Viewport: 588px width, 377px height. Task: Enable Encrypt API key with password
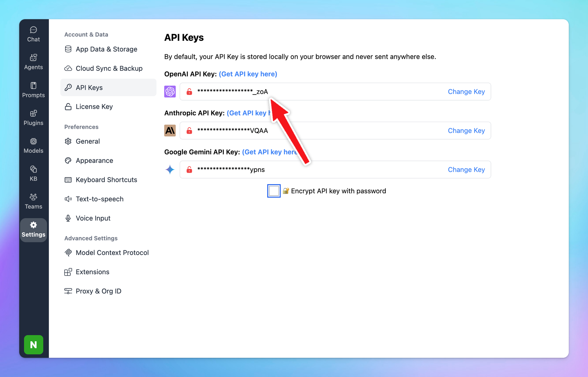pos(274,191)
